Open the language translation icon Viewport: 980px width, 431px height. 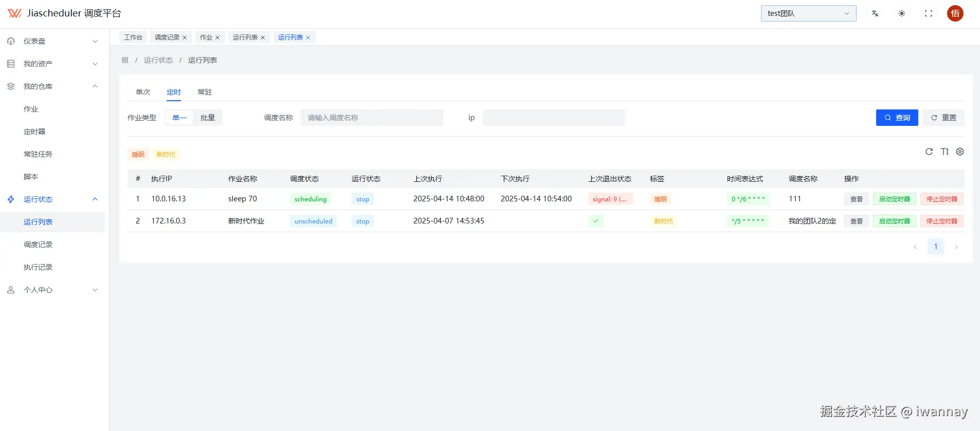pyautogui.click(x=875, y=13)
